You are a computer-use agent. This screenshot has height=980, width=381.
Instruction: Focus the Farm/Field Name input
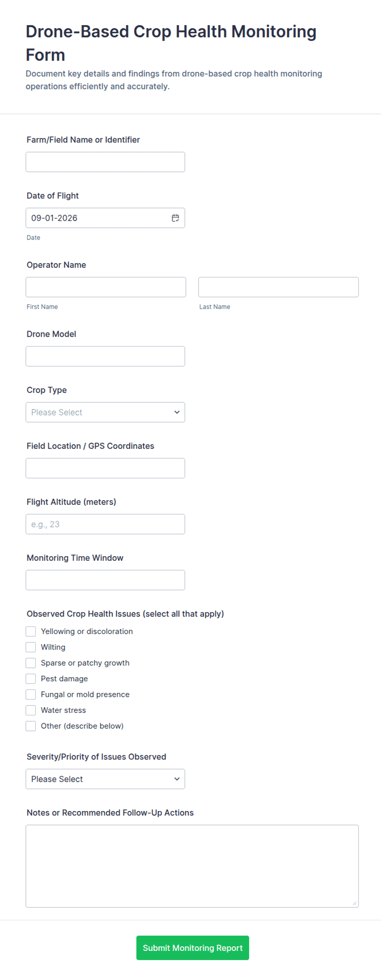point(105,162)
